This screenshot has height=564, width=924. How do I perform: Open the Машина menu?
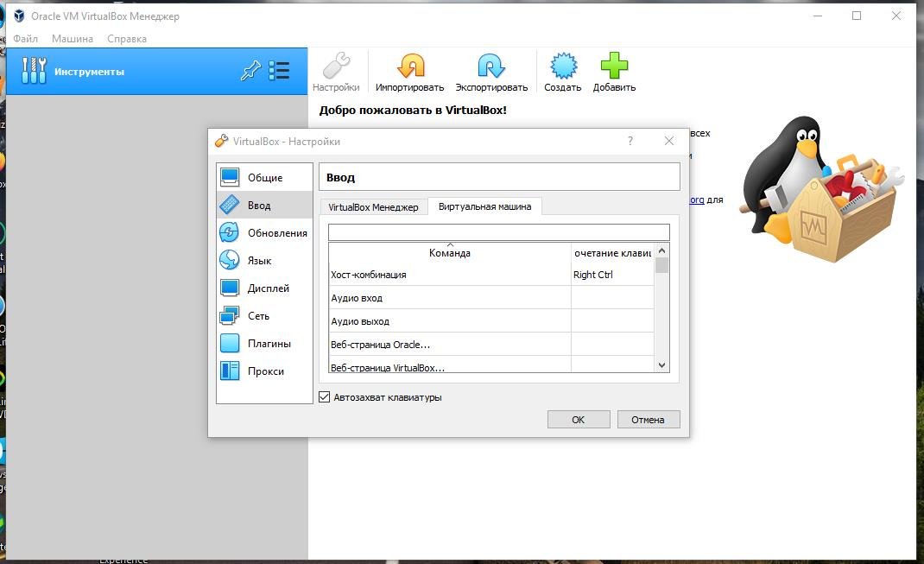tap(73, 39)
